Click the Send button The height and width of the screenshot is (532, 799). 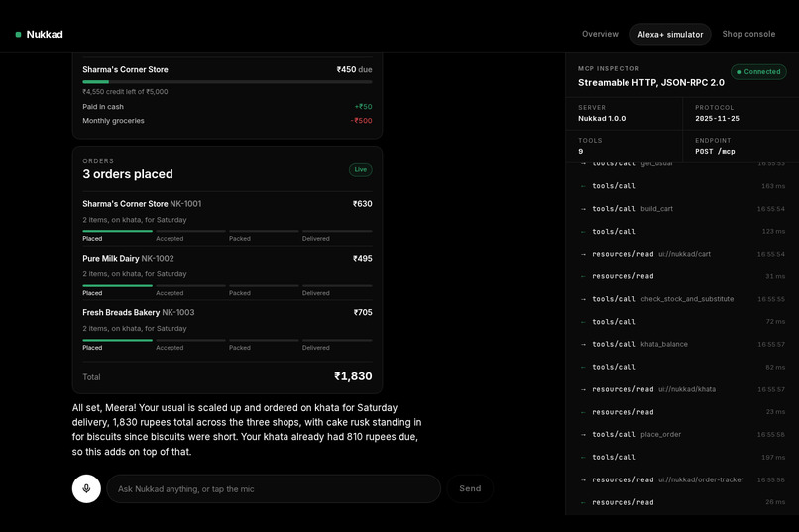470,488
